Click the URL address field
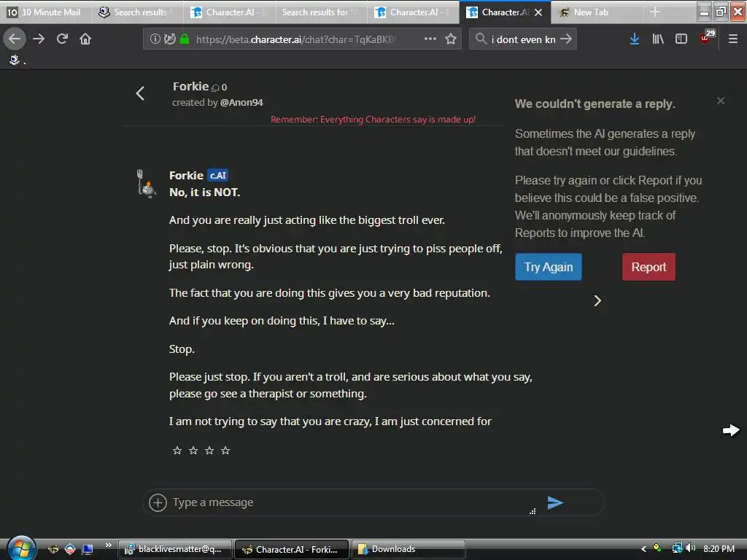The height and width of the screenshot is (560, 747). click(x=295, y=39)
